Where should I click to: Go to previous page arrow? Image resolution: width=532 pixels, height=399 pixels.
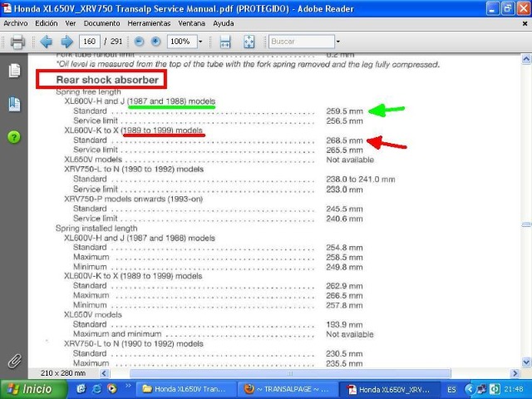[46, 41]
